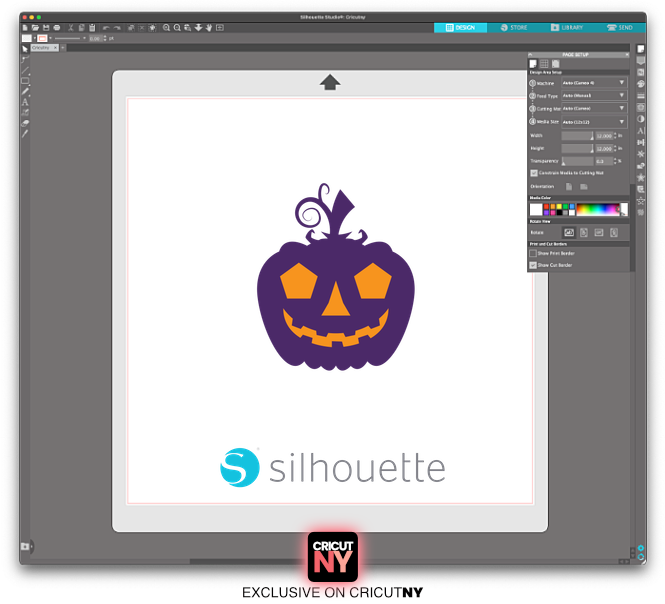Create a new document with the New icon
The image size is (665, 604).
coord(25,28)
